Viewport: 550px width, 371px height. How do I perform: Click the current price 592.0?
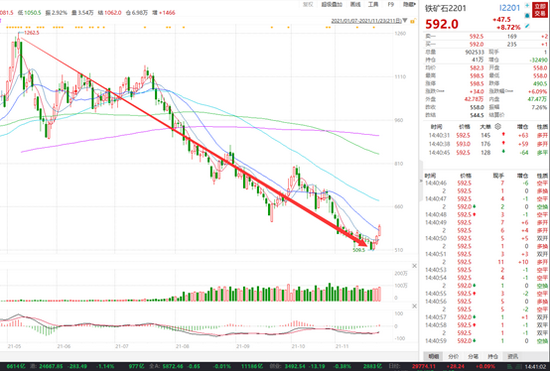[x=442, y=24]
